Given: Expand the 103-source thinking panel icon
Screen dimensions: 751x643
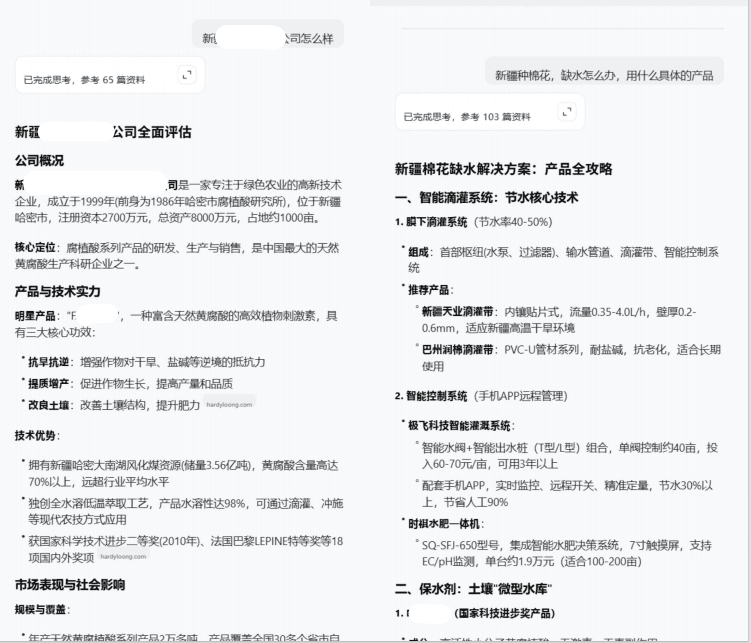Looking at the screenshot, I should (x=567, y=112).
